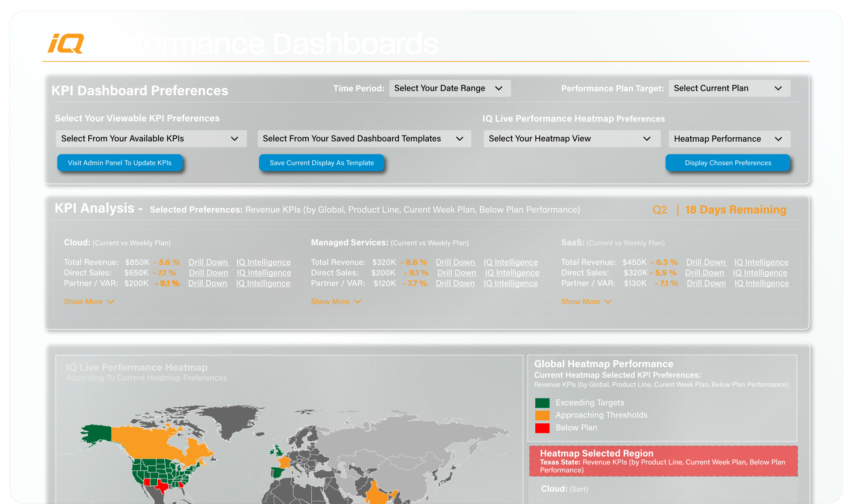Click the iQ logo icon
This screenshot has width=848, height=504.
pos(66,43)
